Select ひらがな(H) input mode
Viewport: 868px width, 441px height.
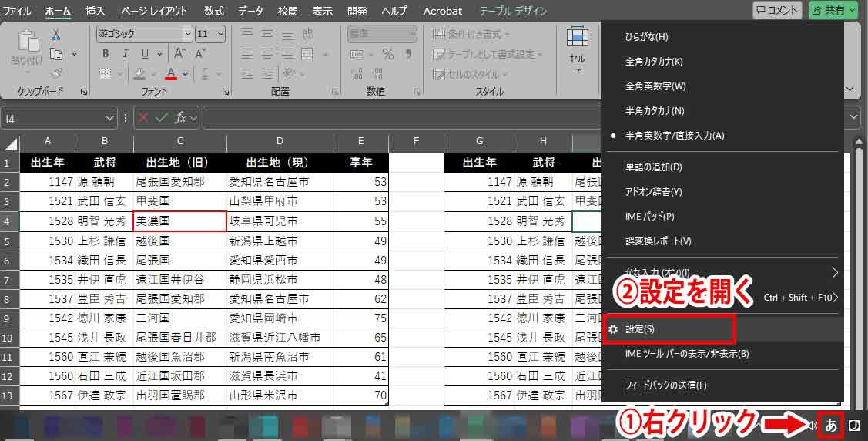click(x=647, y=37)
